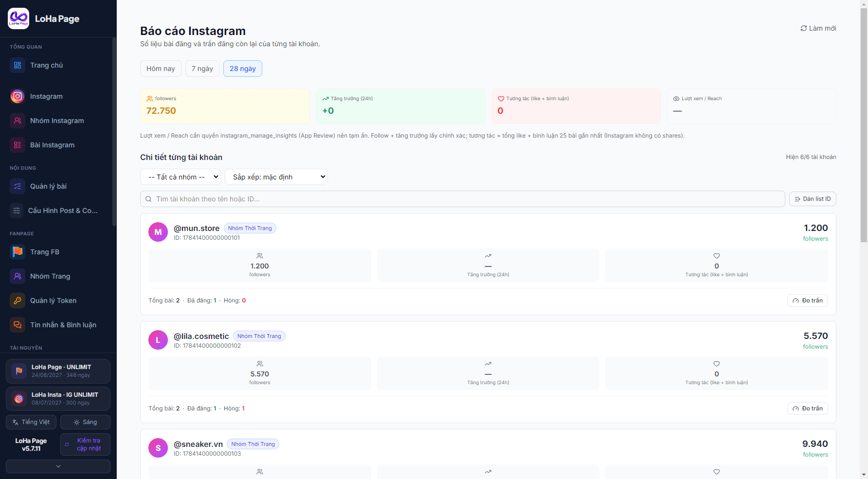Click the Nhóm Thời Trang tag on @mun.store
868x479 pixels.
point(250,228)
